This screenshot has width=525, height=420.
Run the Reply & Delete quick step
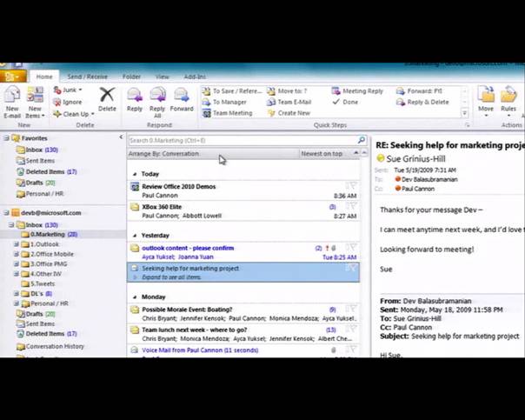click(422, 102)
